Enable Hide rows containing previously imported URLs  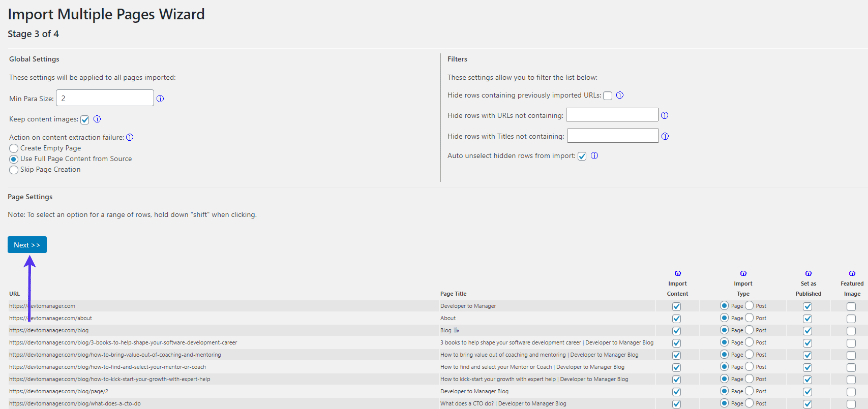(x=608, y=96)
